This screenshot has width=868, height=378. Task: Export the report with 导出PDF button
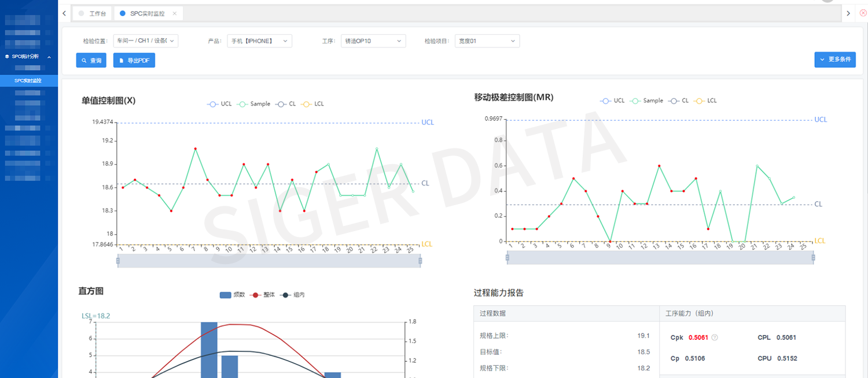pos(134,60)
